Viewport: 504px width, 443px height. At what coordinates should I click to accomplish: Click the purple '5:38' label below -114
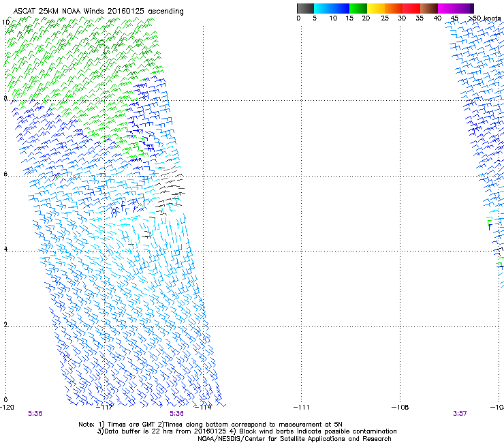[177, 414]
